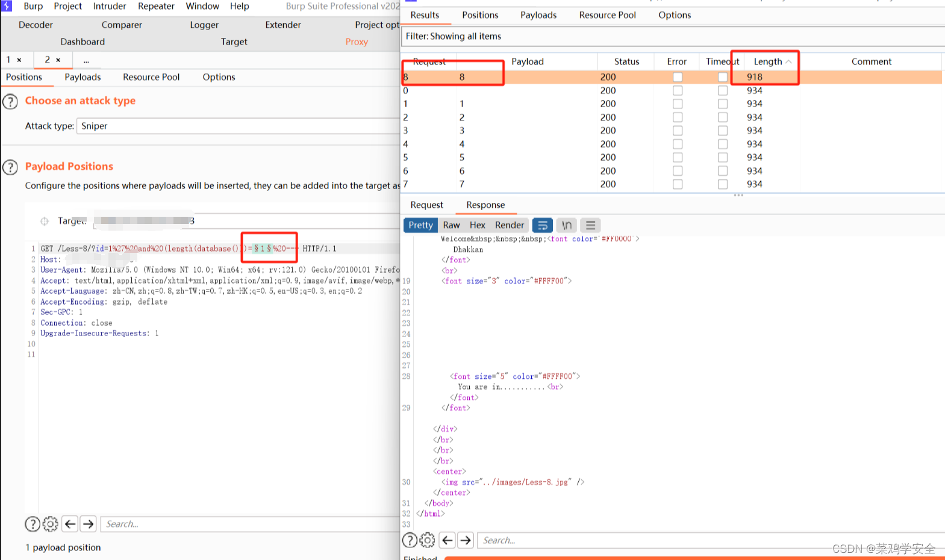Click the Comment column header
Viewport: 945px width, 560px height.
coord(871,61)
